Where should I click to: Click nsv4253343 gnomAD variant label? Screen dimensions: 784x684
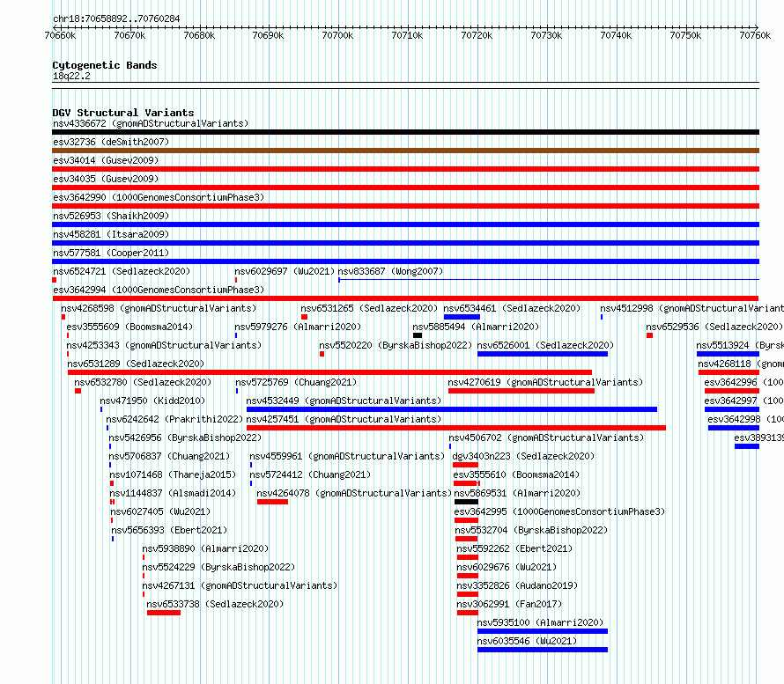[164, 345]
